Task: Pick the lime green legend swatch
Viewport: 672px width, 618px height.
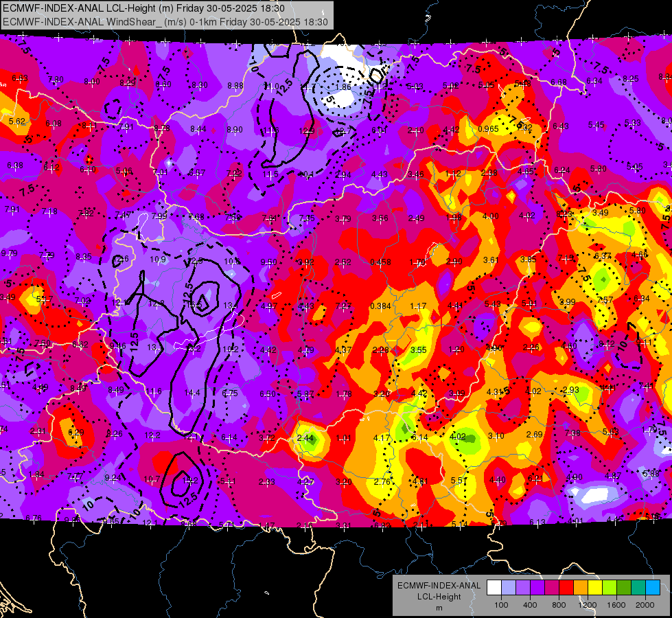Action: [x=610, y=588]
